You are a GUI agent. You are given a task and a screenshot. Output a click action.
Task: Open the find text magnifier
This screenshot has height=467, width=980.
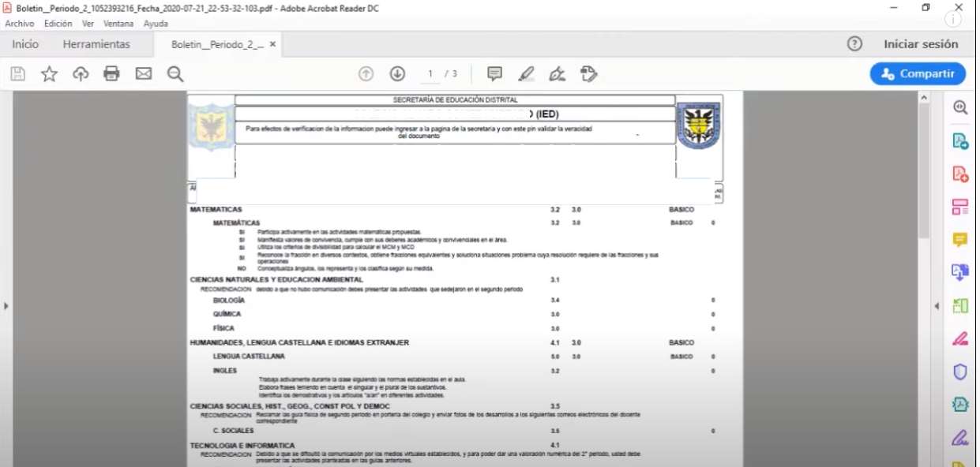(x=175, y=74)
